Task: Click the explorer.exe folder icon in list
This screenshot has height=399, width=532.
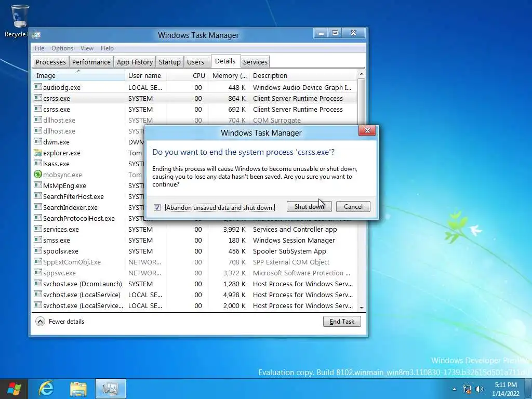Action: (x=37, y=153)
